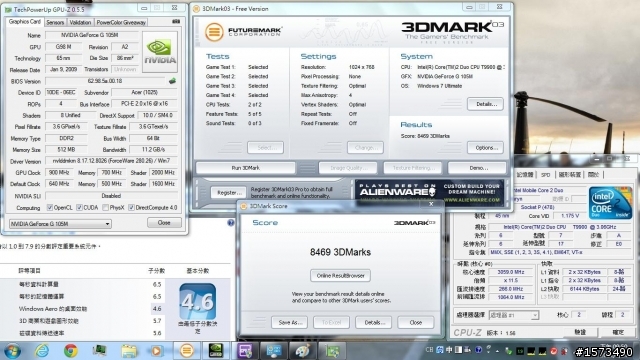This screenshot has height=360, width=640.
Task: Click Run 3DMark button
Action: 246,168
